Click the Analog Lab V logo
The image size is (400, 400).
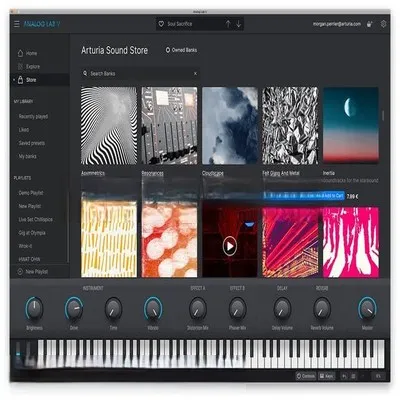42,24
